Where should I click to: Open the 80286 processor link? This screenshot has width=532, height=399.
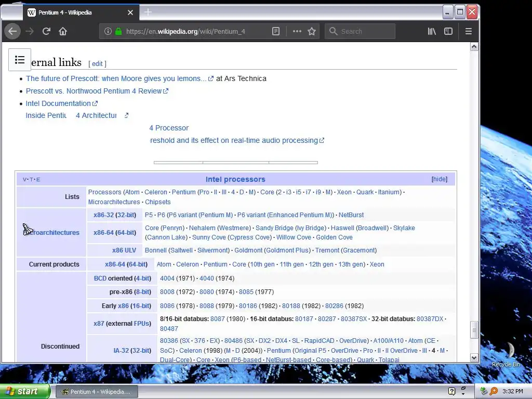pos(334,305)
